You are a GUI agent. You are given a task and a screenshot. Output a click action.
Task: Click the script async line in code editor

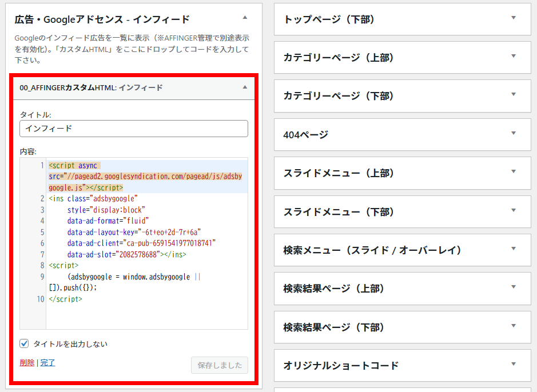click(x=74, y=166)
